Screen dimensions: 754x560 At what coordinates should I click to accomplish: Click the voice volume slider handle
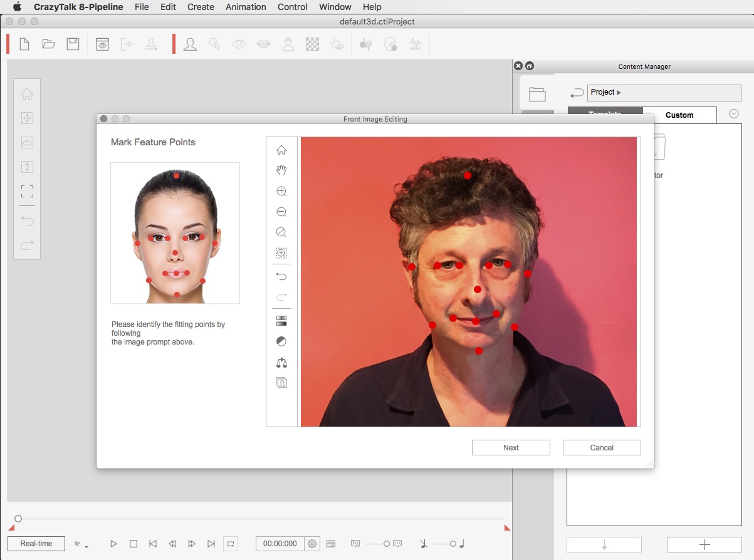[x=387, y=544]
